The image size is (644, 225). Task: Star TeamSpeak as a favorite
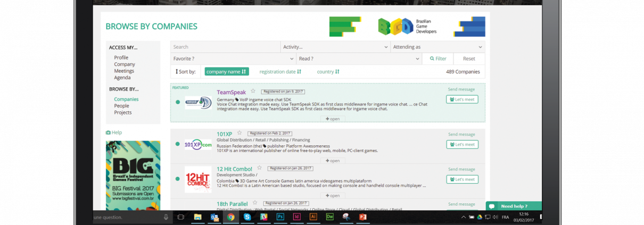(x=253, y=91)
